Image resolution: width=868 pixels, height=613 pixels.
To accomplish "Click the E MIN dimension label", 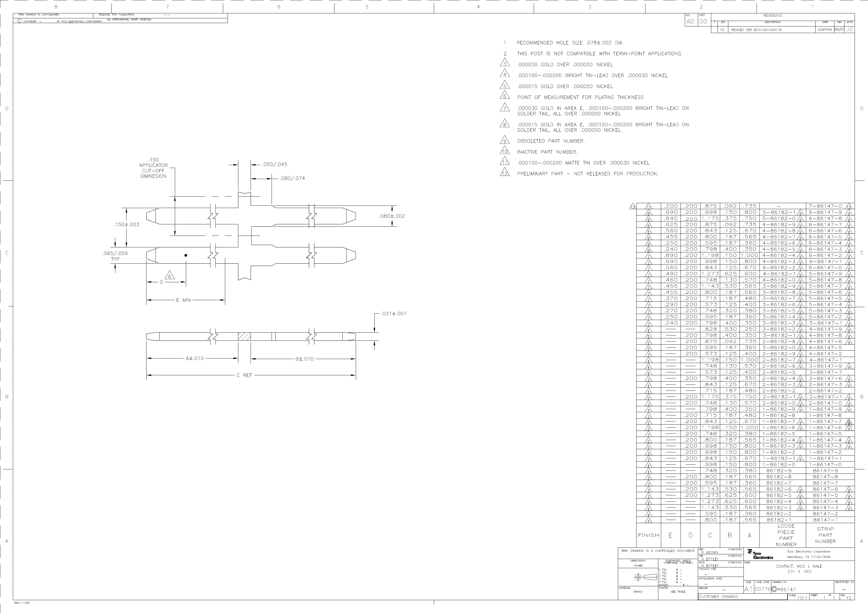I will [183, 300].
